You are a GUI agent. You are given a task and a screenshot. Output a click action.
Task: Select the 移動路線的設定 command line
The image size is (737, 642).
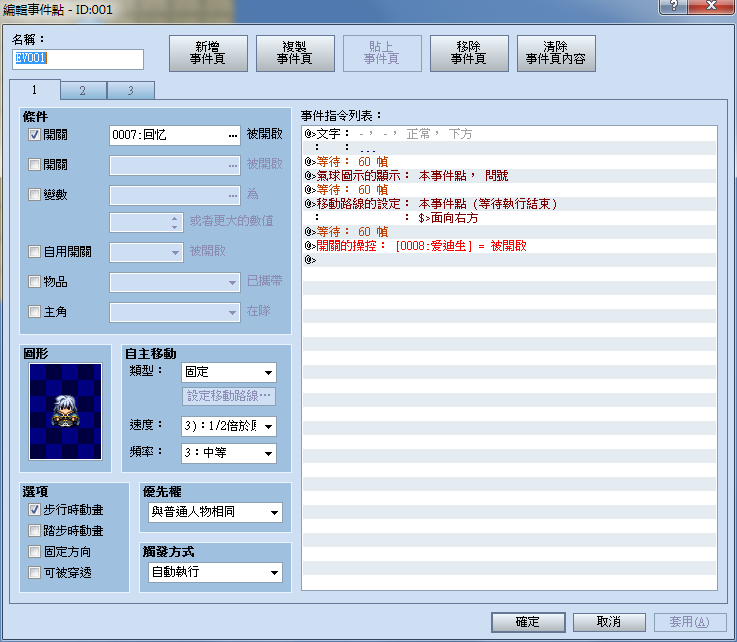510,204
